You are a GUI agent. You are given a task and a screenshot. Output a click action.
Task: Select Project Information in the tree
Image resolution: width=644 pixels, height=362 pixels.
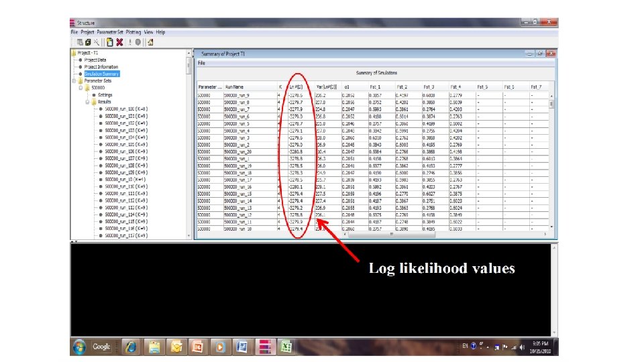101,67
